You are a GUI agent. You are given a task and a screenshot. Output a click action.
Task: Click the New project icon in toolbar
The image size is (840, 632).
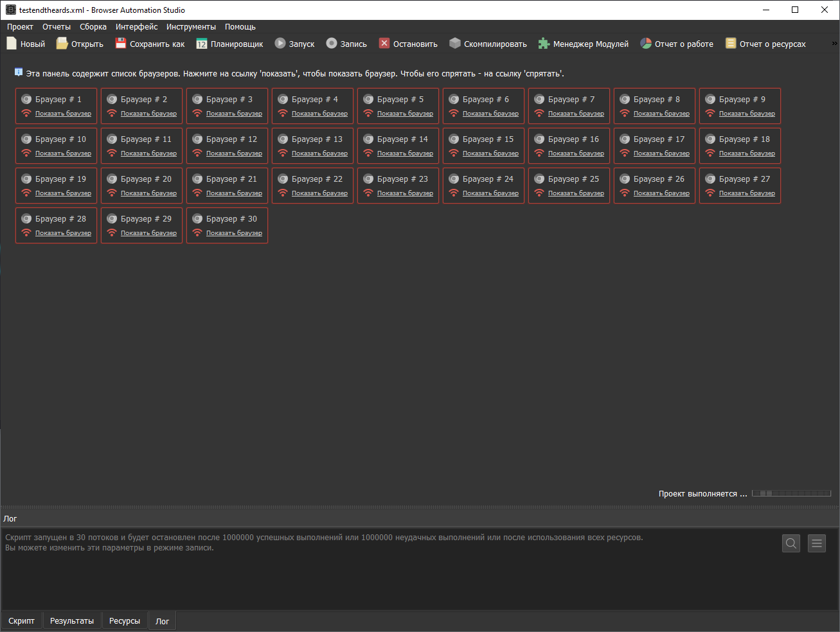click(12, 44)
